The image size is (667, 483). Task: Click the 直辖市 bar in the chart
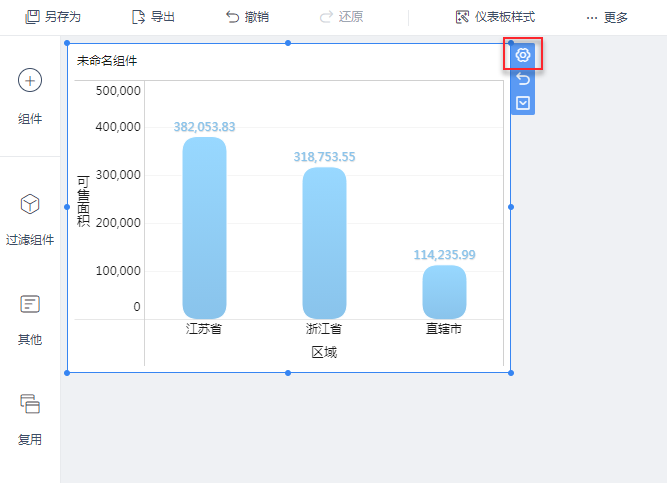(x=444, y=292)
